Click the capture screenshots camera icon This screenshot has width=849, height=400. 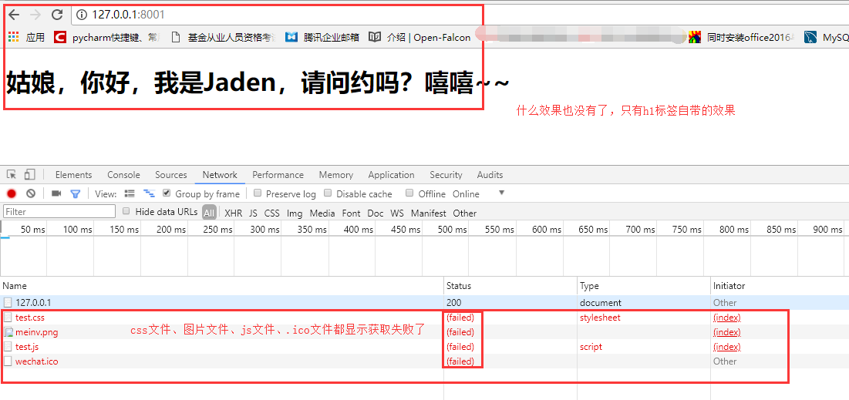56,193
